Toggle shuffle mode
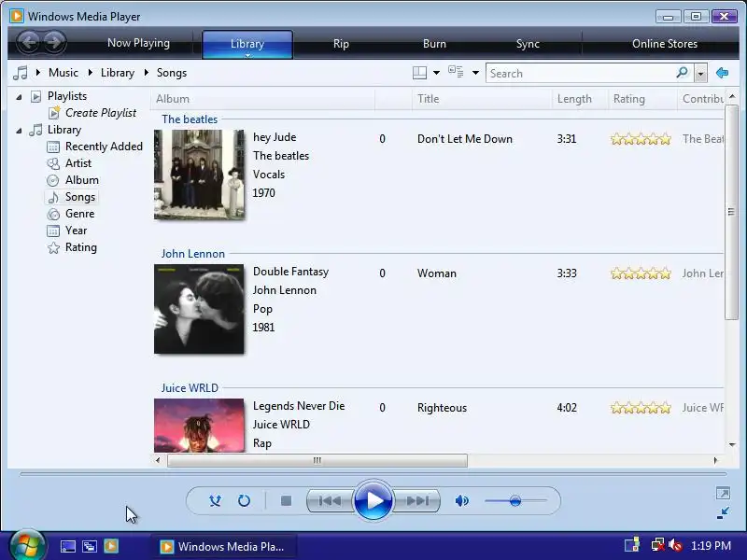This screenshot has height=560, width=747. click(x=215, y=501)
